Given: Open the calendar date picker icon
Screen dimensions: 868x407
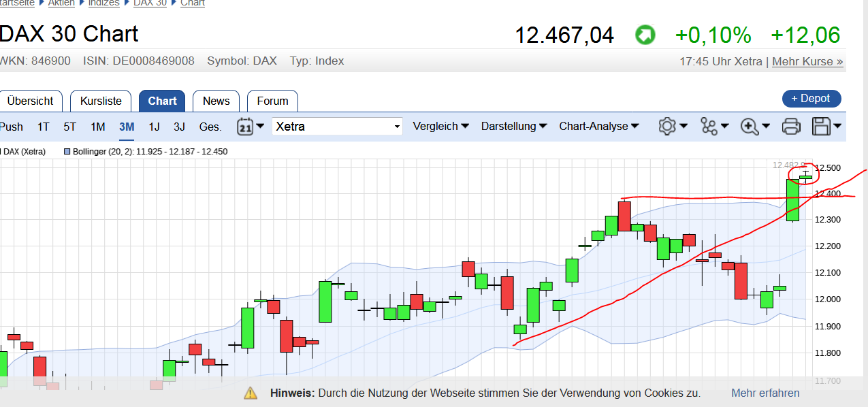Looking at the screenshot, I should pos(246,127).
